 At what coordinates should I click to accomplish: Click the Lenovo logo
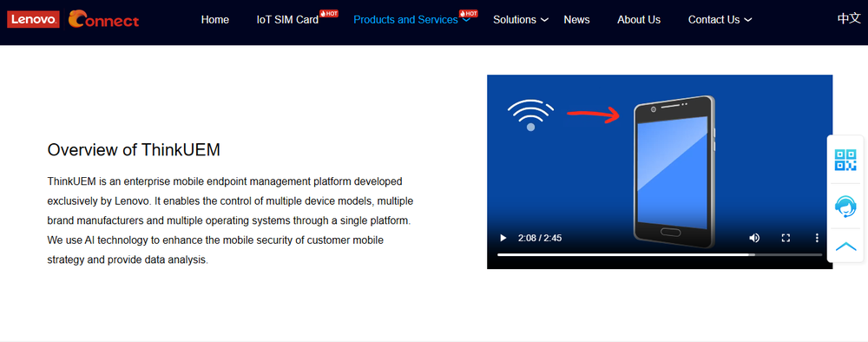33,20
